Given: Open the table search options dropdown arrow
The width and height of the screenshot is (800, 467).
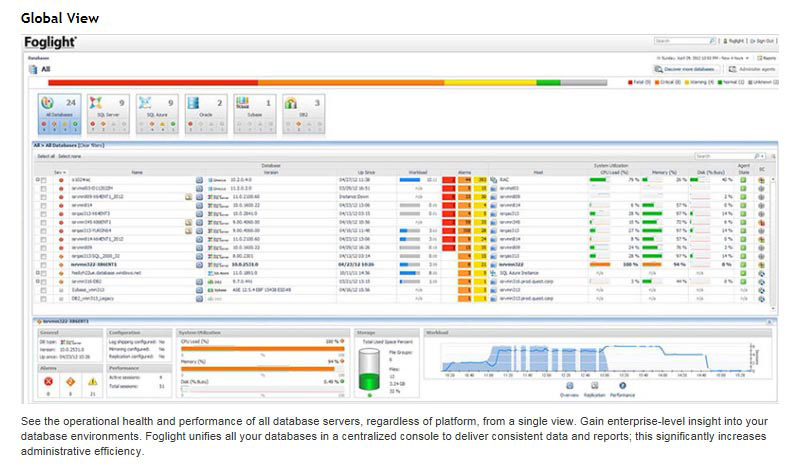Looking at the screenshot, I should tap(762, 156).
